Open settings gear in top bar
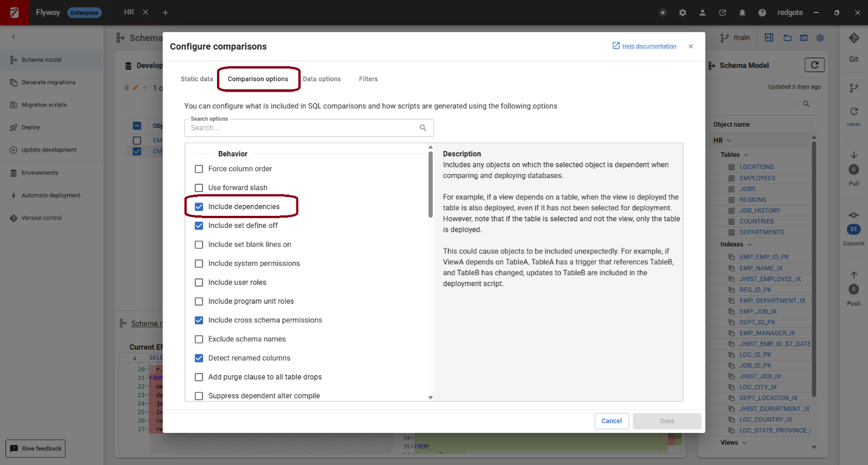 [683, 13]
